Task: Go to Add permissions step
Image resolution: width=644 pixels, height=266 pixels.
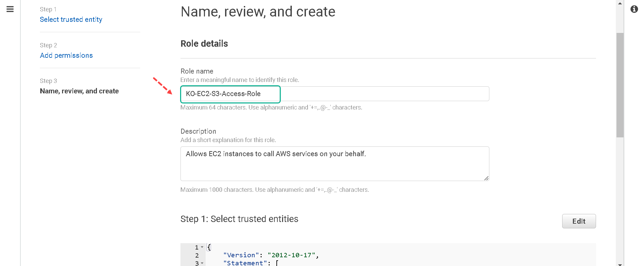Action: click(66, 55)
